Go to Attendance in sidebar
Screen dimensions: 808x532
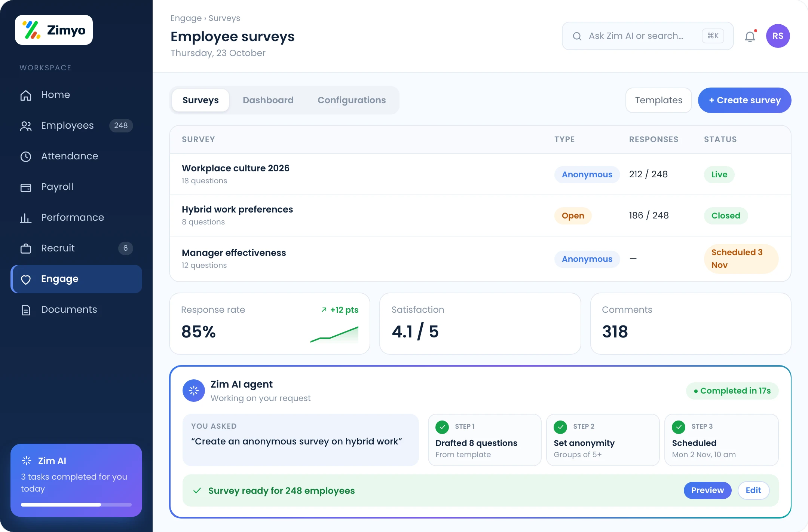tap(76, 156)
